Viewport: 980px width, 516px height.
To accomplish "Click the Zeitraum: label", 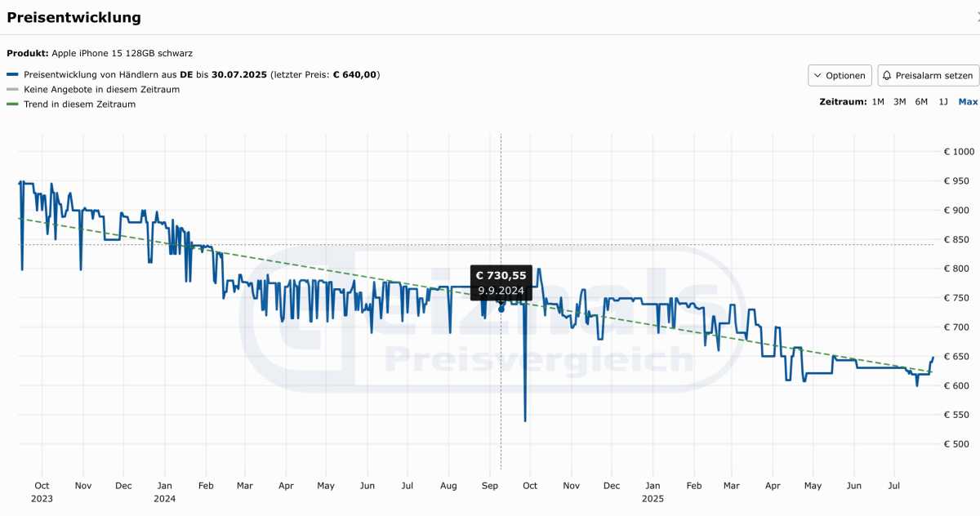I will tap(842, 102).
